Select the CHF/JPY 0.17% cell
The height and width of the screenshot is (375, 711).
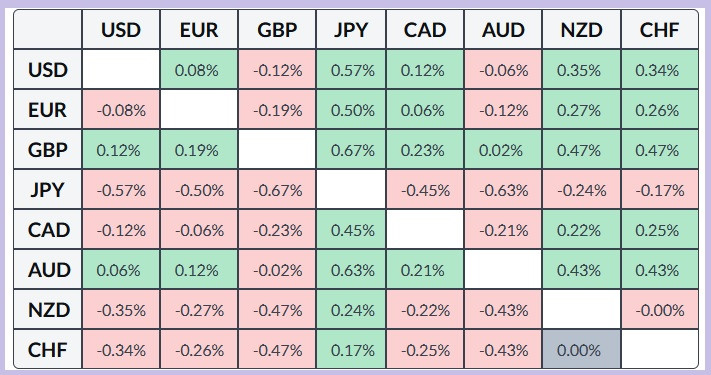pos(351,350)
